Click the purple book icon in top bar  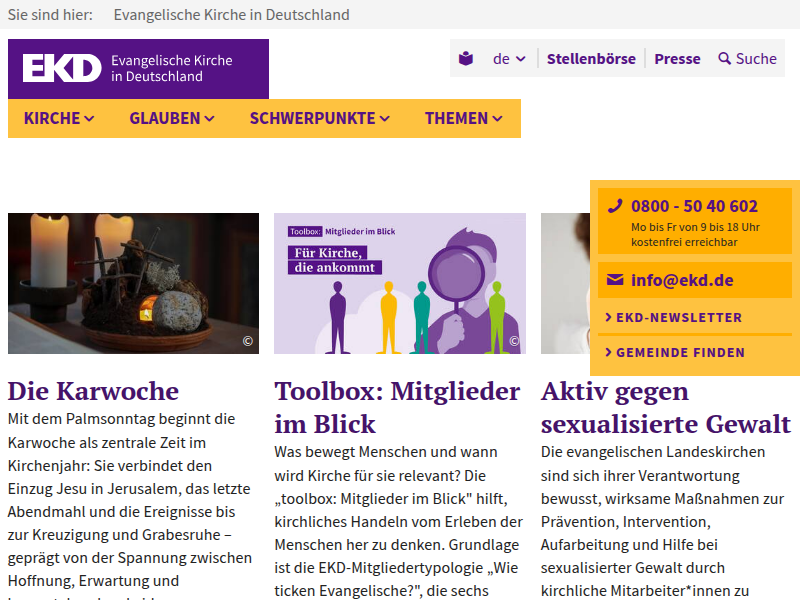[x=466, y=59]
